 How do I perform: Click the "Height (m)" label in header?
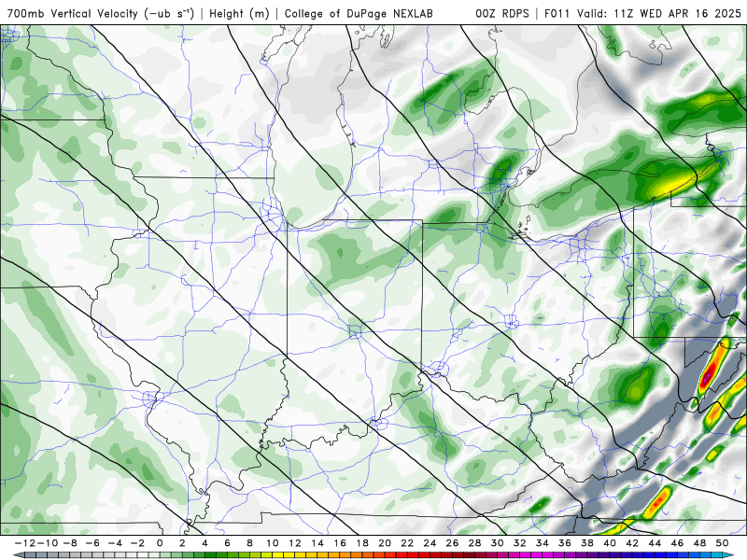coord(240,13)
